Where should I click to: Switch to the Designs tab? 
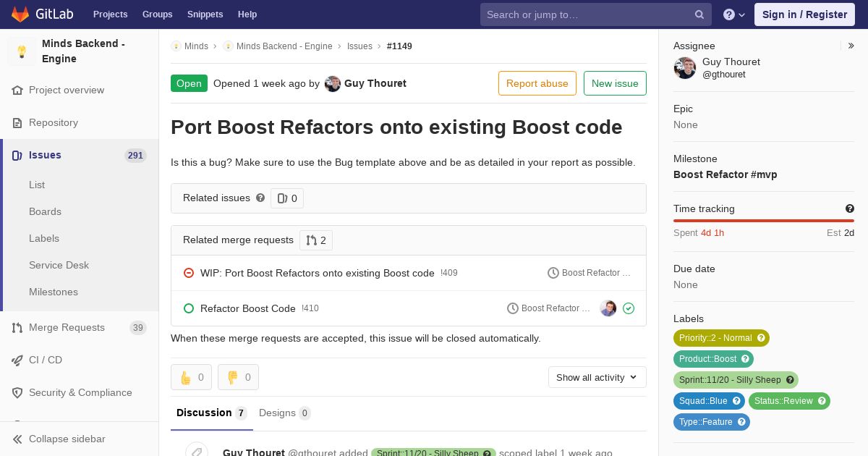(285, 413)
